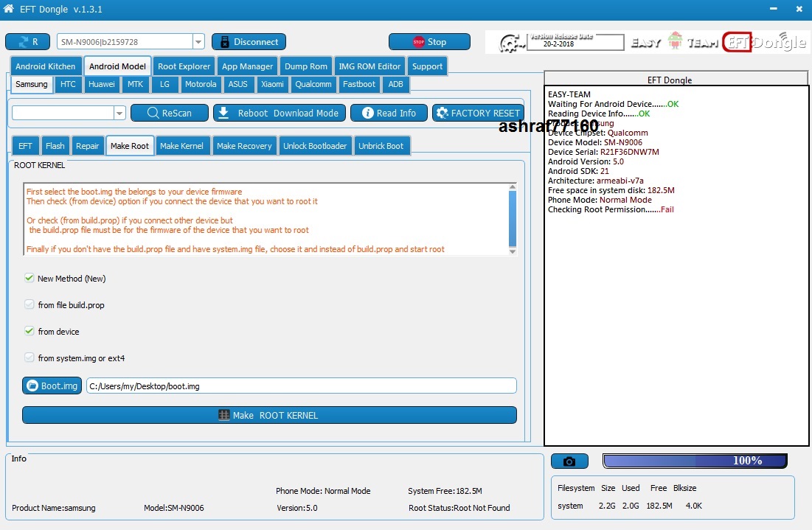Click the EFT Dongle logo

(764, 42)
